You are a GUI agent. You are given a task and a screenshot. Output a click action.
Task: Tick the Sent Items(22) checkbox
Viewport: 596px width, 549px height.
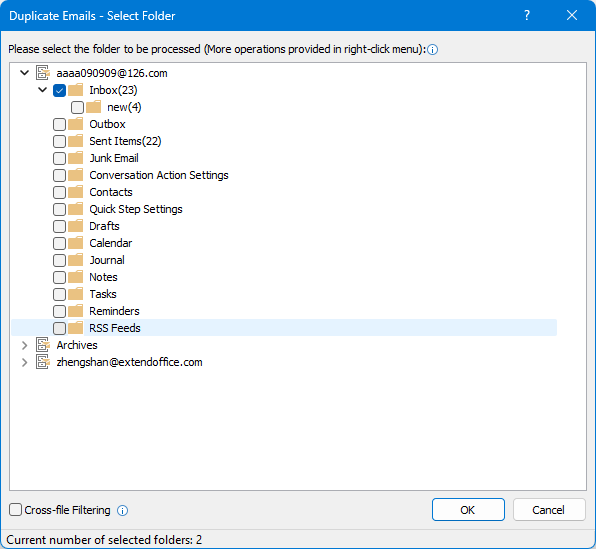pyautogui.click(x=59, y=141)
